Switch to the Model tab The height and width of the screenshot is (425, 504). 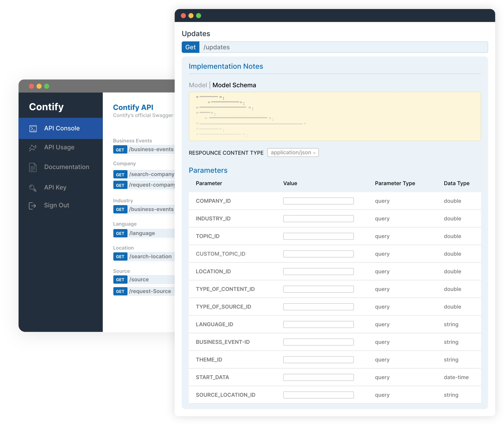point(198,85)
